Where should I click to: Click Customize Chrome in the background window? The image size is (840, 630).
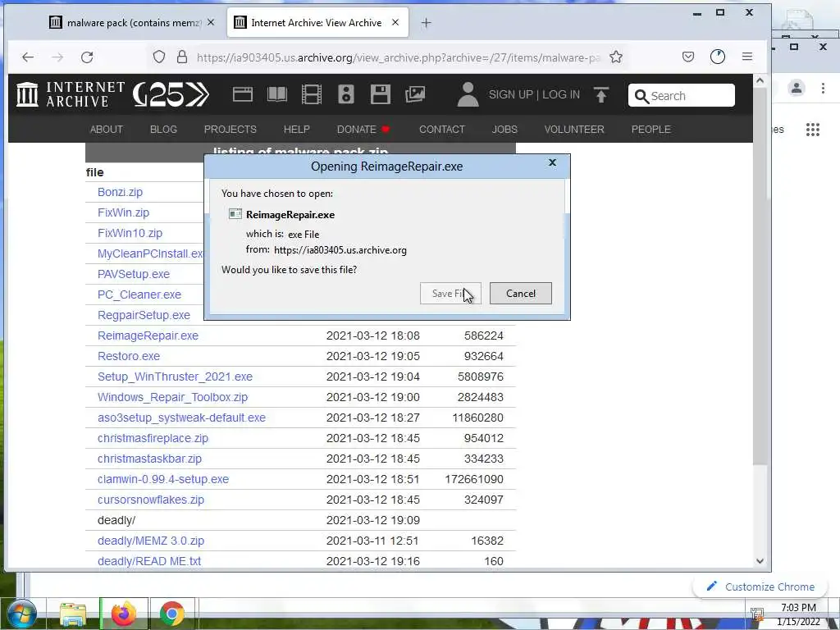pos(760,587)
